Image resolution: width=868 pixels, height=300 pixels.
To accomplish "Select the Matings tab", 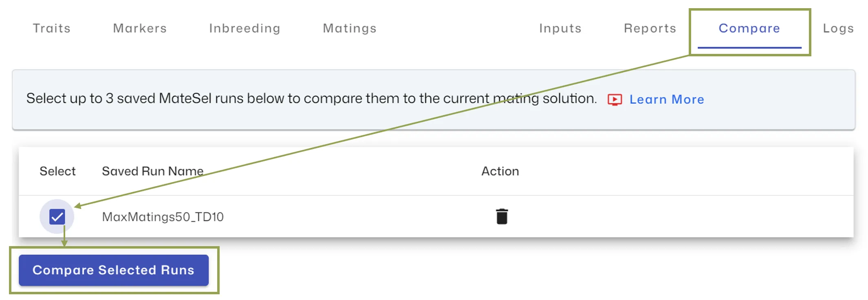I will point(350,28).
